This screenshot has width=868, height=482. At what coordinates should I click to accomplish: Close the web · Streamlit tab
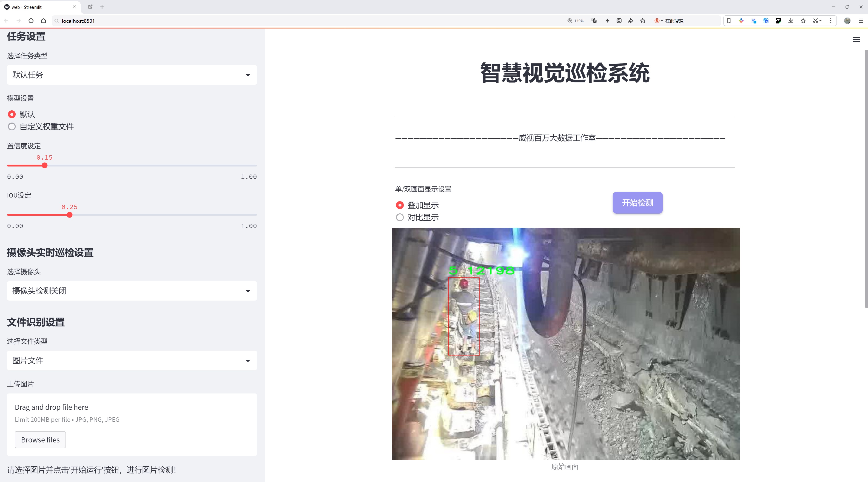(74, 7)
